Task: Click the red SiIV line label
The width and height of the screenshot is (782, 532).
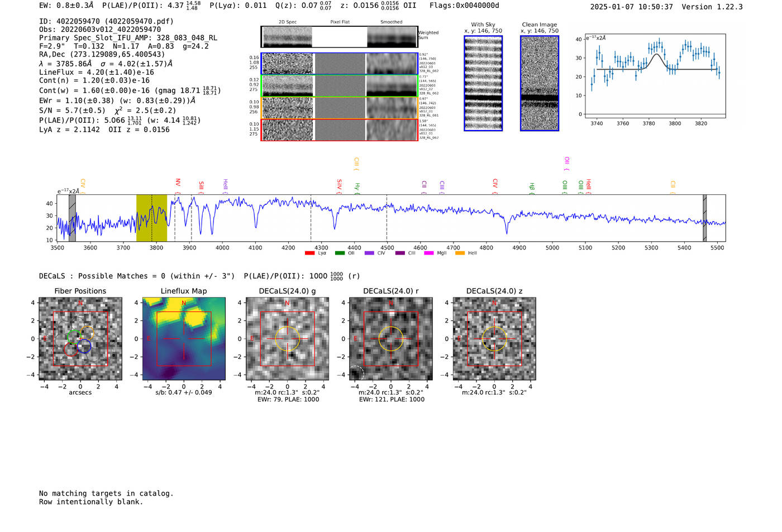Action: click(339, 186)
